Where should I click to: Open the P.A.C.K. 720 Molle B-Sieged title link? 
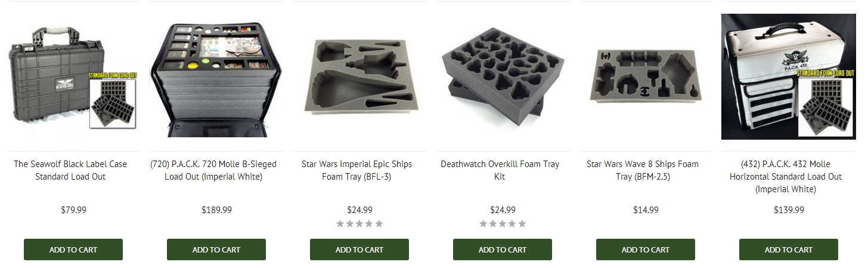click(x=213, y=170)
